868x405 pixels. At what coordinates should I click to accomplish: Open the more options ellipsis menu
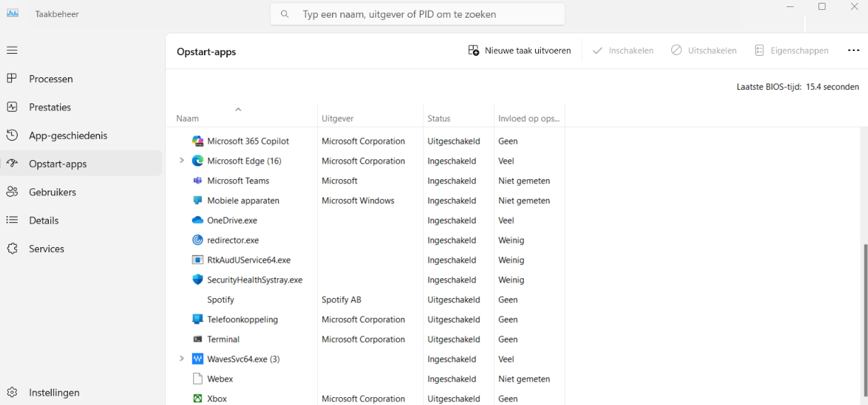853,50
